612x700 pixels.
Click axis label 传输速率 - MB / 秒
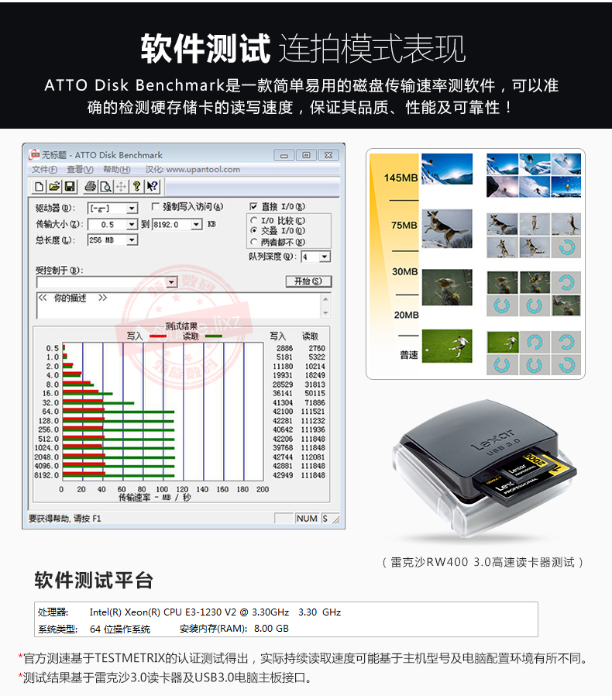coord(154,498)
